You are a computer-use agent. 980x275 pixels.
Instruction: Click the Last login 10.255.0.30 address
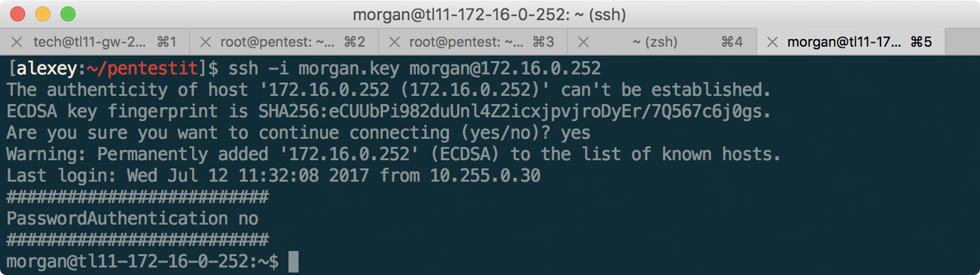(485, 176)
